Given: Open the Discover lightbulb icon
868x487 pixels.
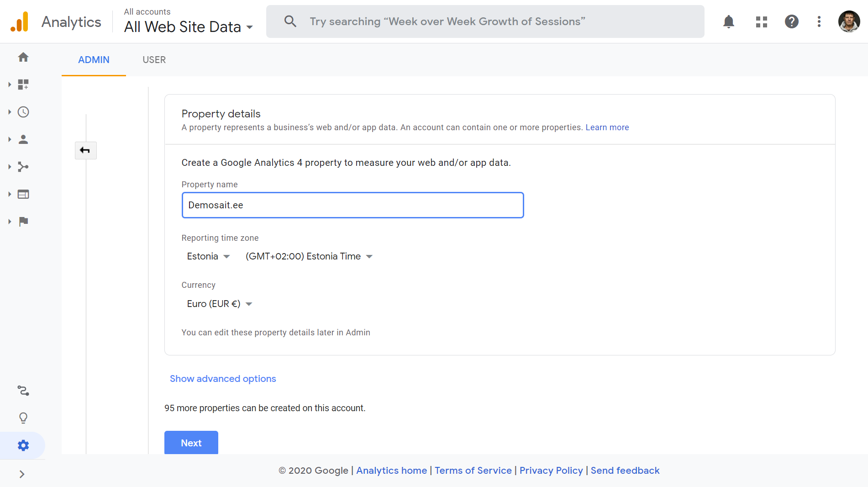Looking at the screenshot, I should (23, 418).
